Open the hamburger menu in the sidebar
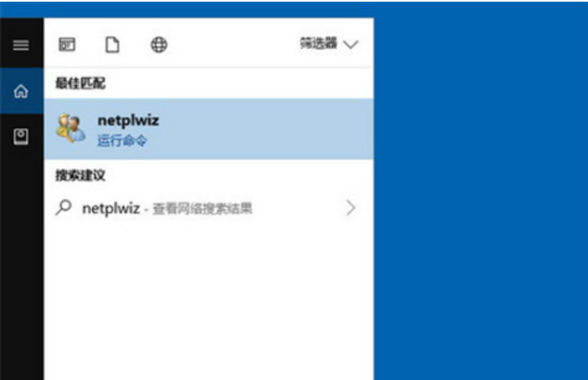588x380 pixels. pyautogui.click(x=21, y=45)
